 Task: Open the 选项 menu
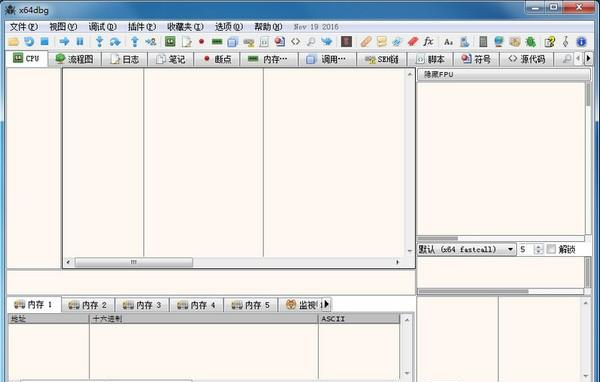coord(229,27)
